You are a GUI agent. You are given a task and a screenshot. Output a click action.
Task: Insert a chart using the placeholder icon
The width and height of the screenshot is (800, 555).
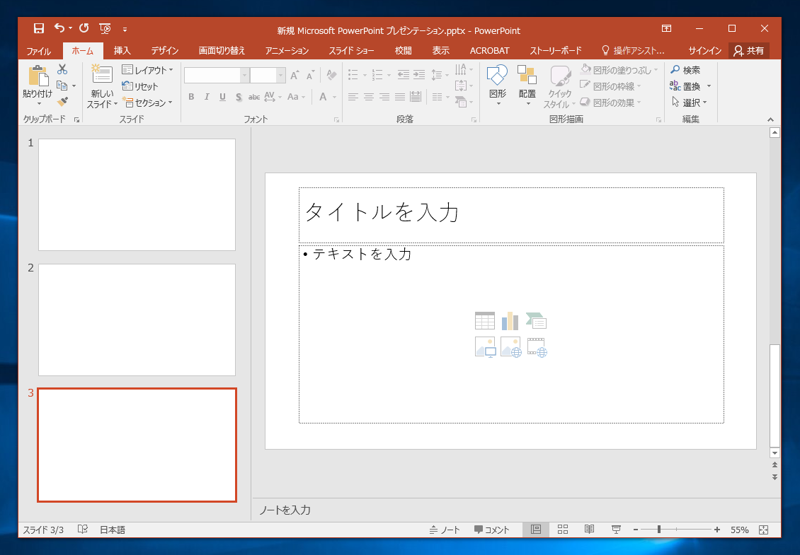pos(511,321)
